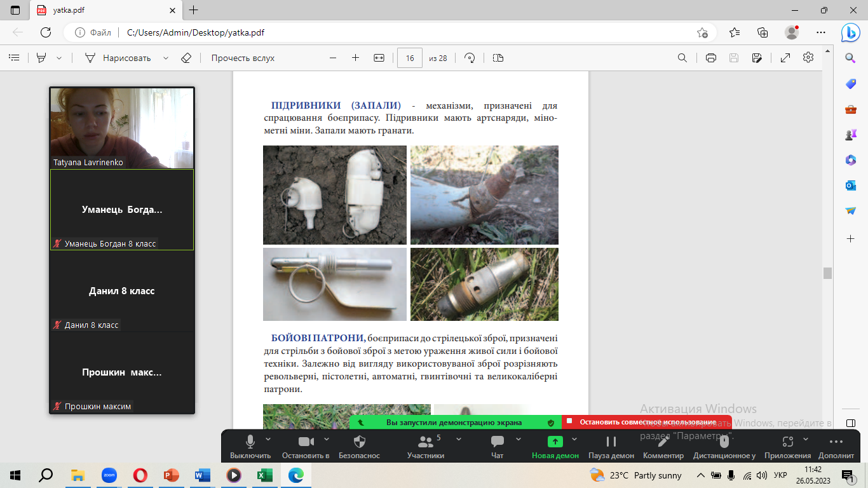Open Outlook in Edge sidebar
This screenshot has height=488, width=868.
(x=851, y=186)
